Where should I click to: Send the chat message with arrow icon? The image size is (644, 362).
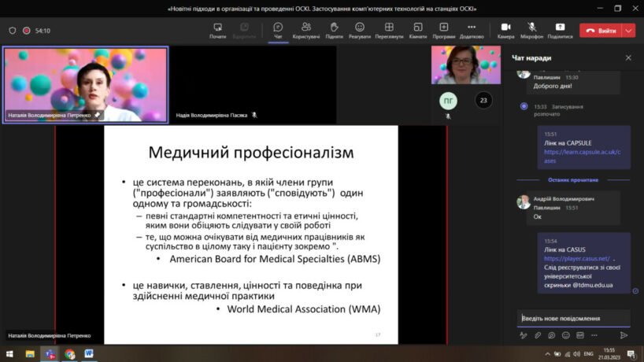624,334
